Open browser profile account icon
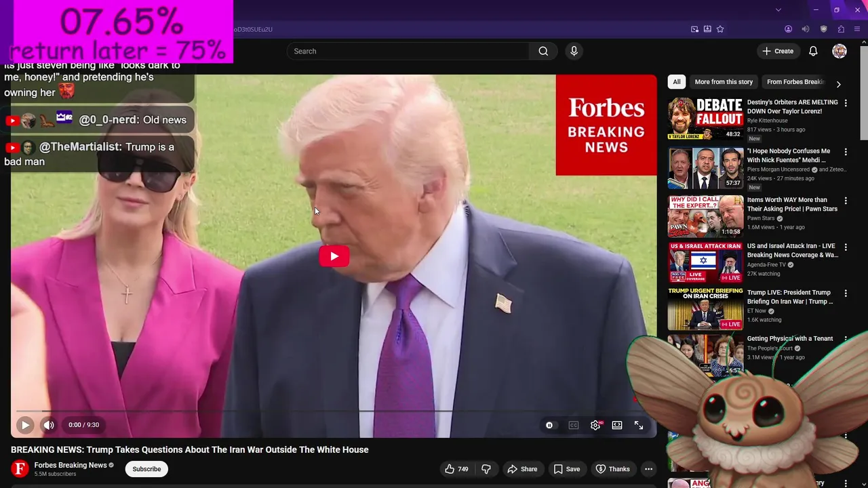 [788, 29]
